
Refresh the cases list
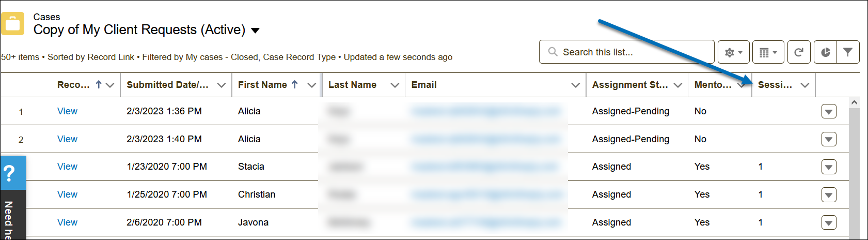tap(798, 52)
